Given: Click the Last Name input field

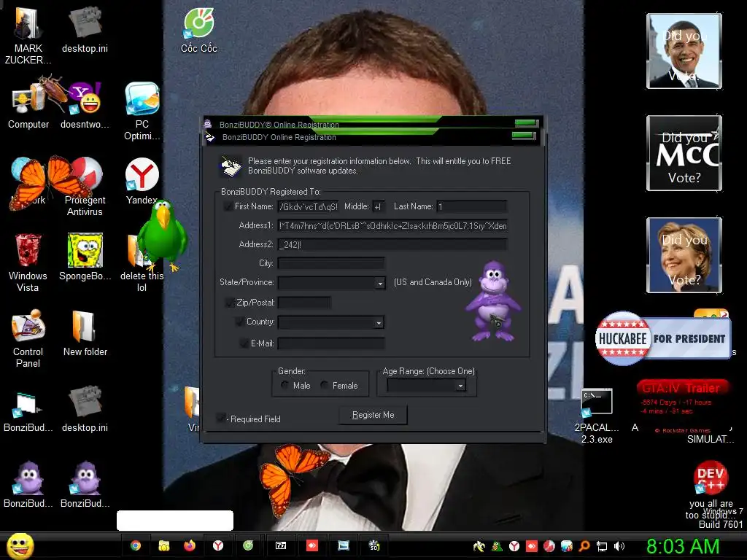Looking at the screenshot, I should pyautogui.click(x=472, y=206).
